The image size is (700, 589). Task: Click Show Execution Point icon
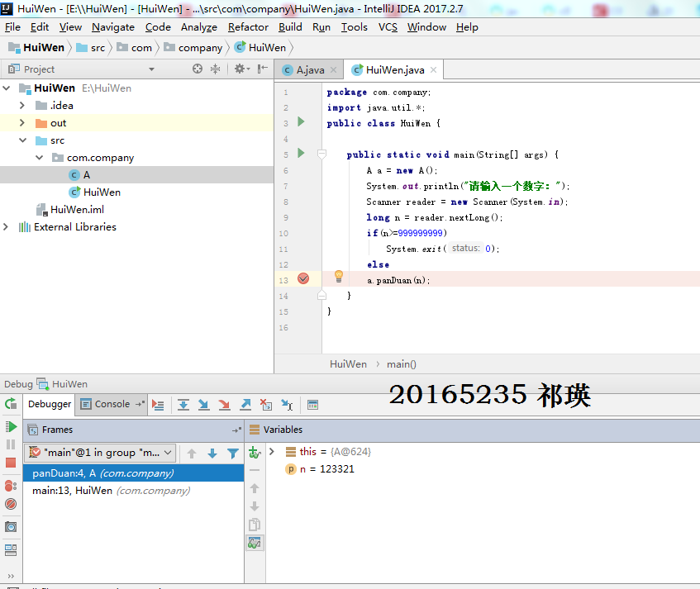(x=158, y=405)
